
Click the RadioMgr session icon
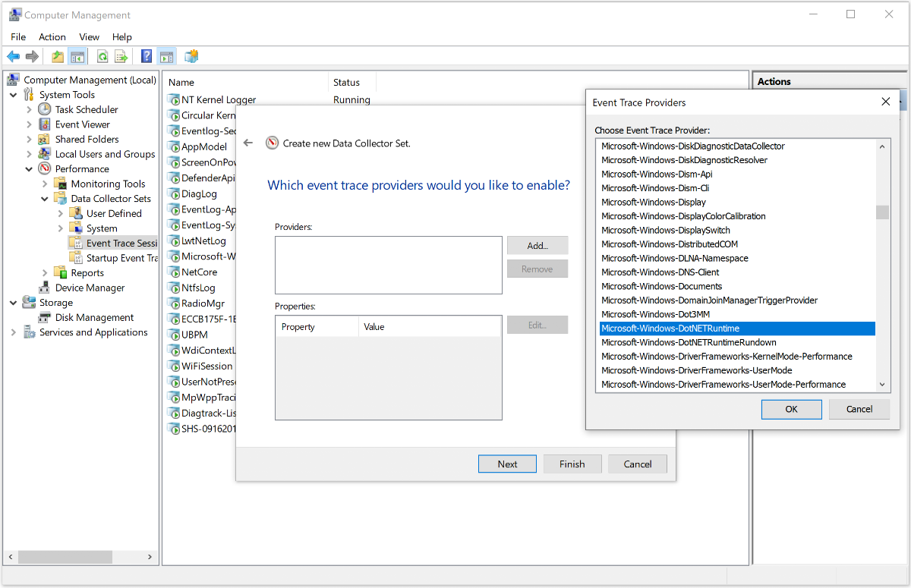click(173, 303)
